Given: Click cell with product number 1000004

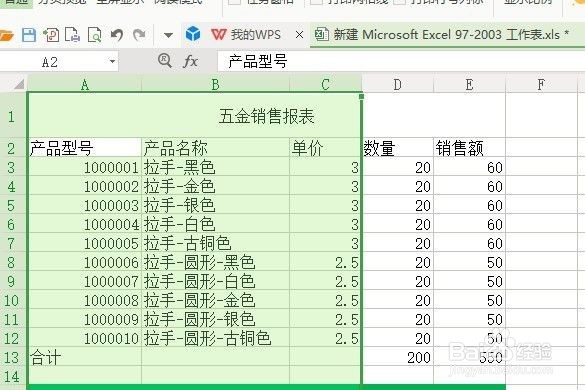Looking at the screenshot, I should click(x=85, y=224).
